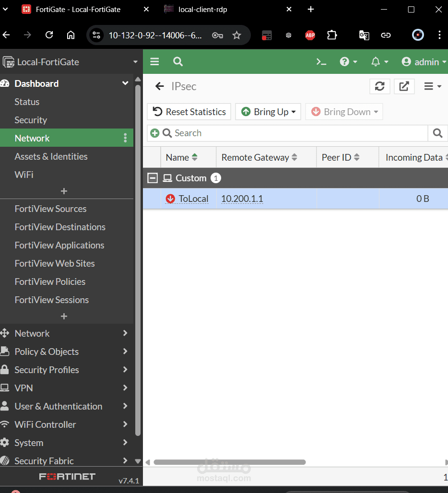Image resolution: width=448 pixels, height=493 pixels.
Task: Open browser extensions puzzle icon
Action: 332,35
